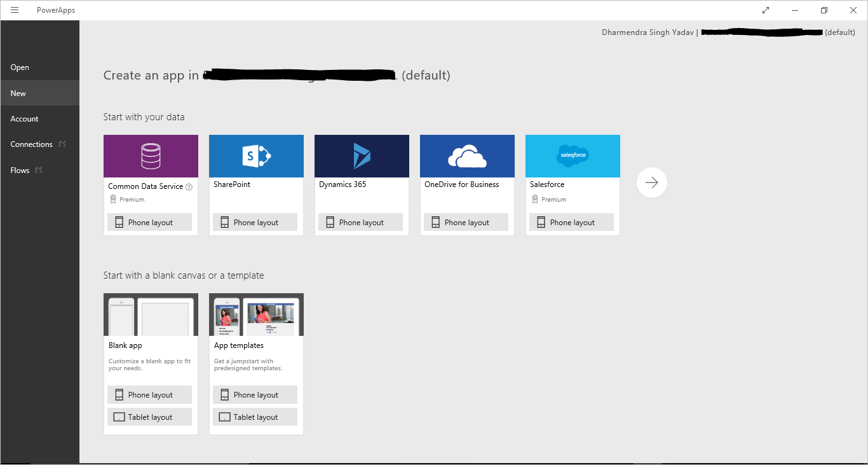Choose Phone layout for OneDrive for Business

click(x=466, y=222)
